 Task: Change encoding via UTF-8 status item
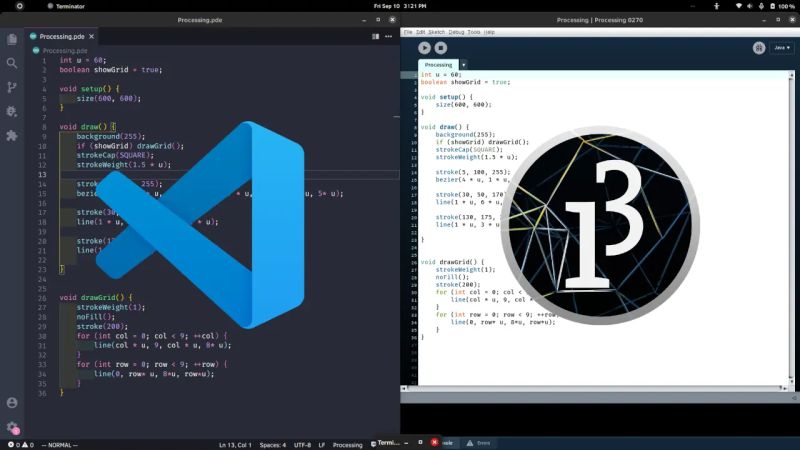(x=303, y=445)
